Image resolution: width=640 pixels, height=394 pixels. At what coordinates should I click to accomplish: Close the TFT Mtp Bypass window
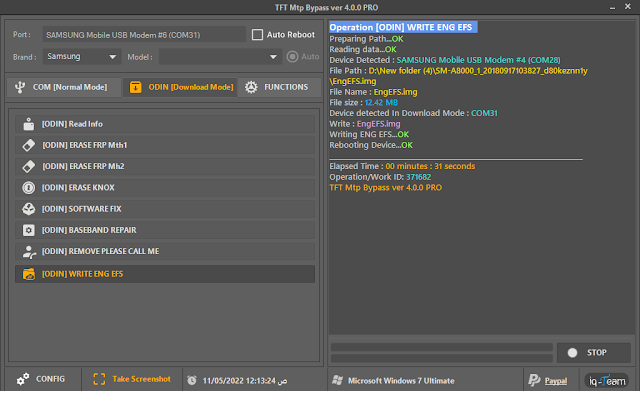[628, 7]
